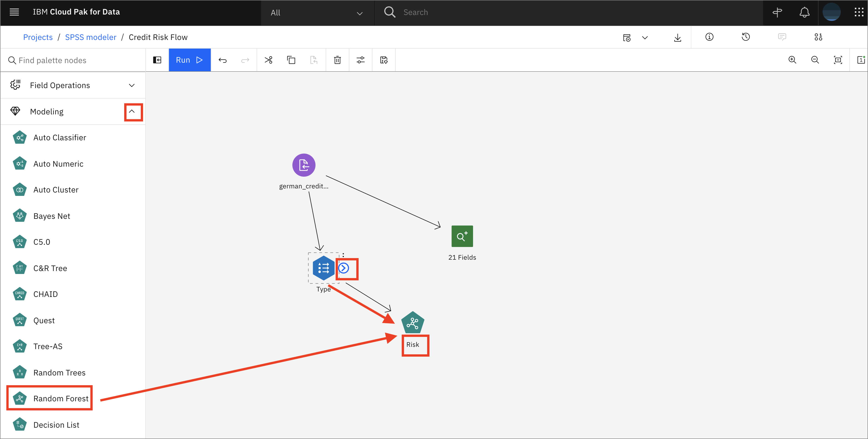Click the cut scissors icon

pos(268,60)
